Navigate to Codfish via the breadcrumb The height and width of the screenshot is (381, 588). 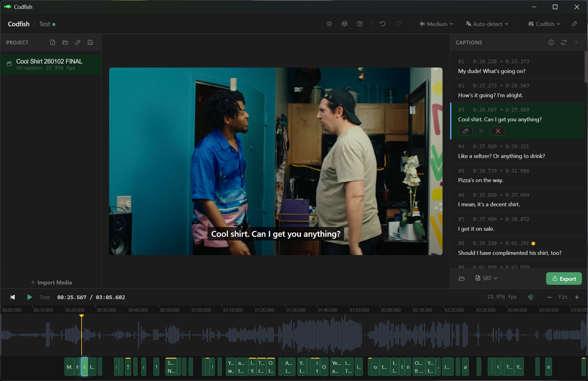pos(18,24)
